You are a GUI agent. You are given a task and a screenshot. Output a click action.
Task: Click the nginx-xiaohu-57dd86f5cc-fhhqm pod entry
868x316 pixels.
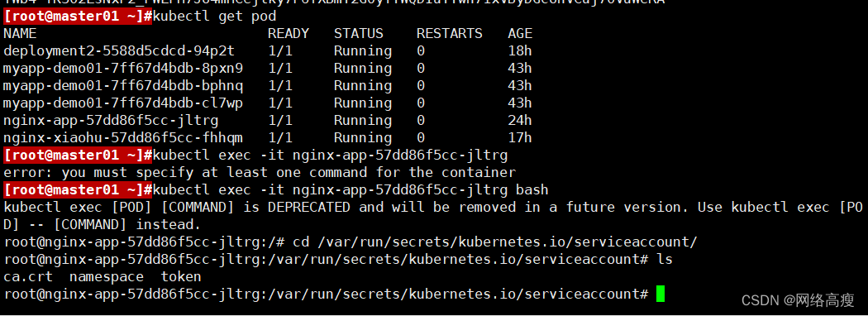(123, 137)
